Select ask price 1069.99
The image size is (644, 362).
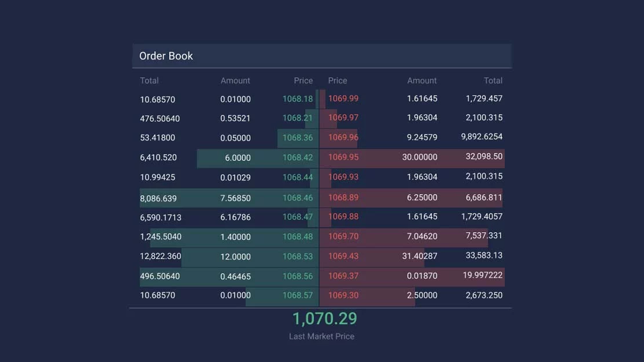(343, 99)
